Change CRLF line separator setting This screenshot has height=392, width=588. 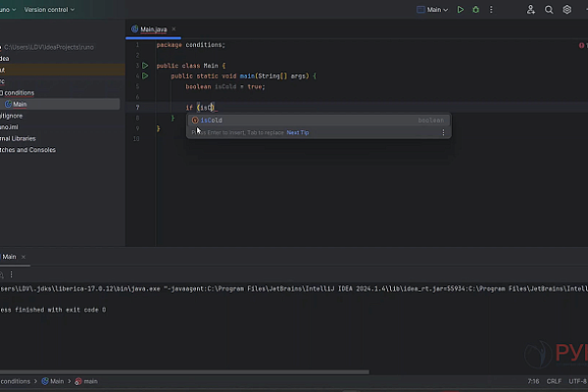pyautogui.click(x=554, y=381)
